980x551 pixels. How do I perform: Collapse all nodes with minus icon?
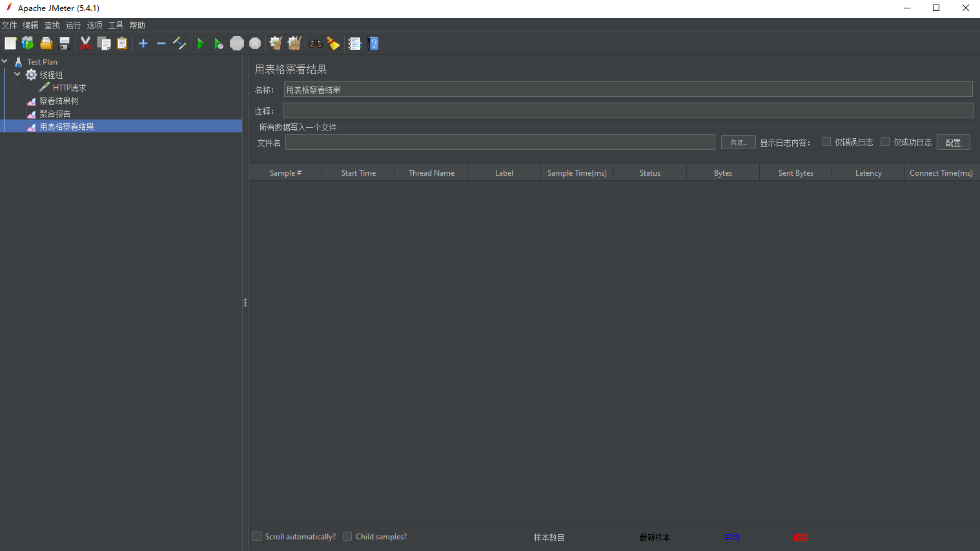click(161, 43)
